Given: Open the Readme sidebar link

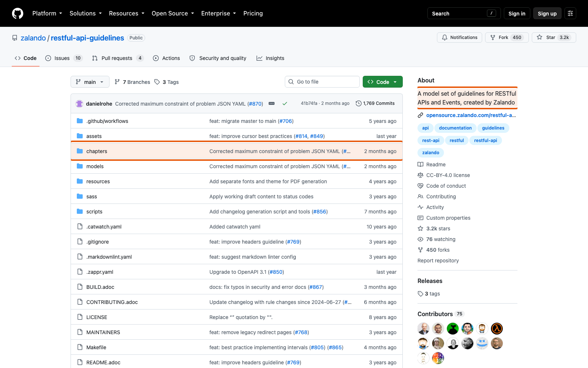Looking at the screenshot, I should pos(432,164).
